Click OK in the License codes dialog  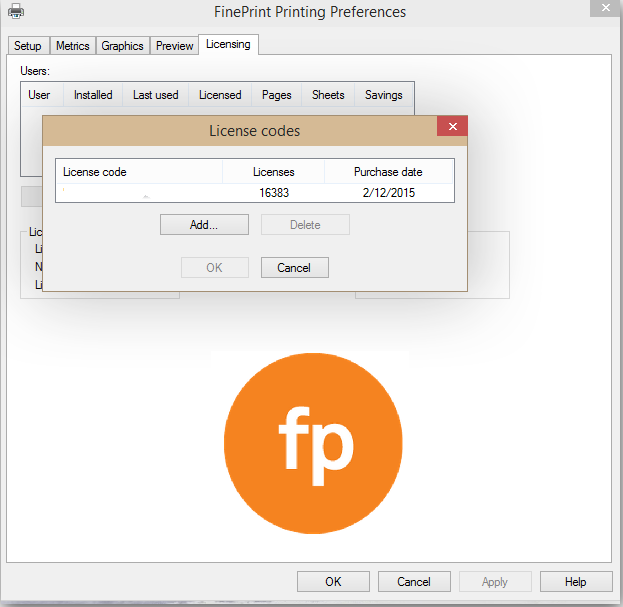tap(215, 268)
